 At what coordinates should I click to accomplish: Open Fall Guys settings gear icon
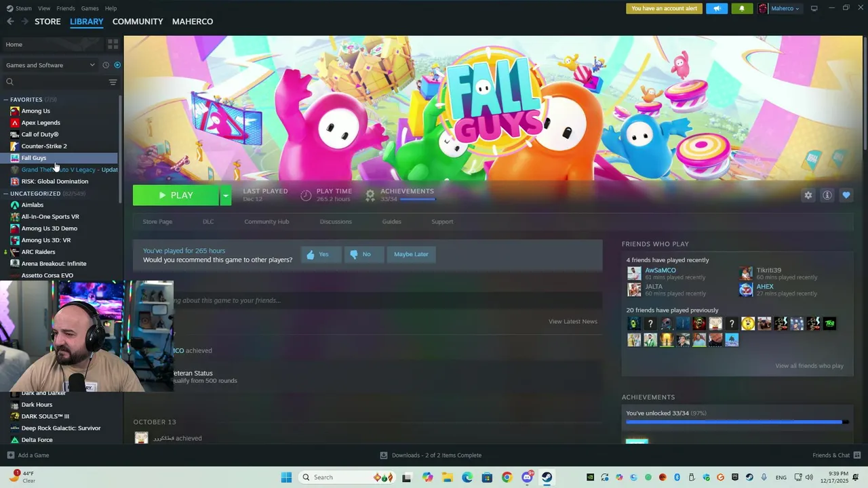(808, 195)
